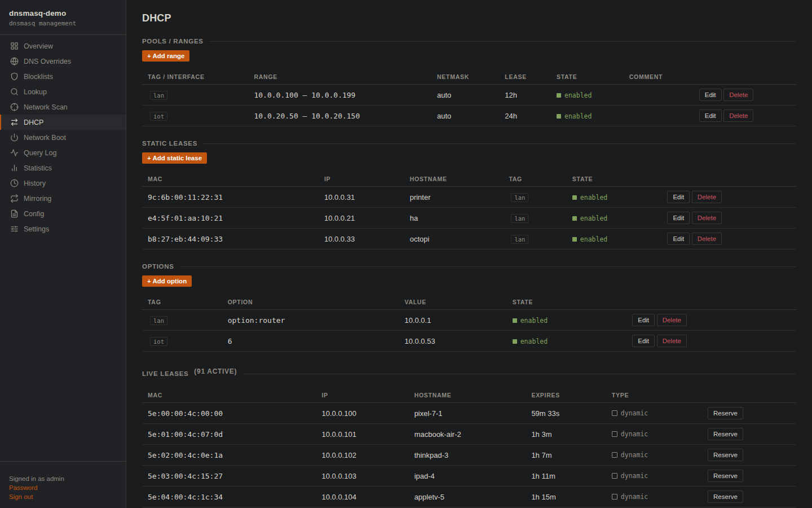Click MAC 5e:00:00:4c:00:00
Screen dimensions: 812x508
(x=185, y=414)
